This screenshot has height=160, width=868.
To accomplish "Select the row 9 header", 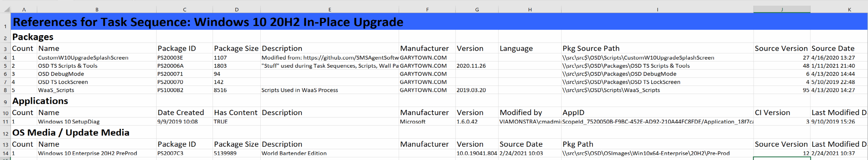I will [5, 102].
